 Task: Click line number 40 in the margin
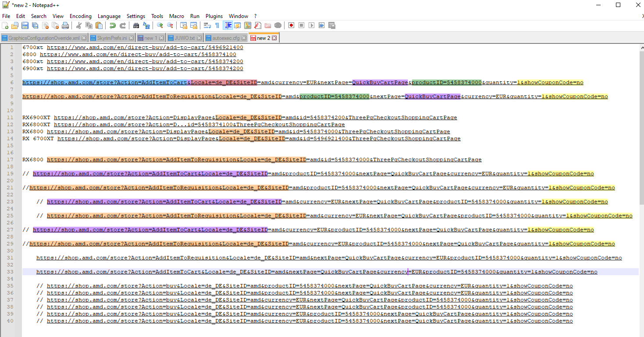11,321
